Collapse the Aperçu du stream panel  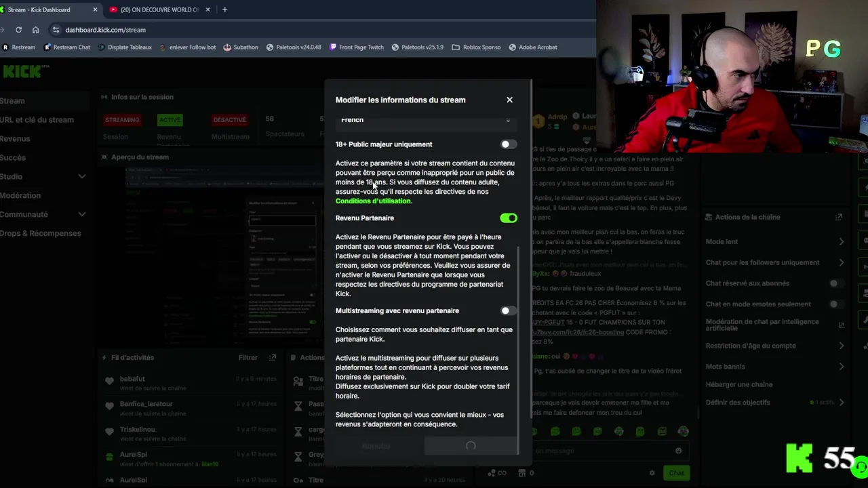point(104,157)
